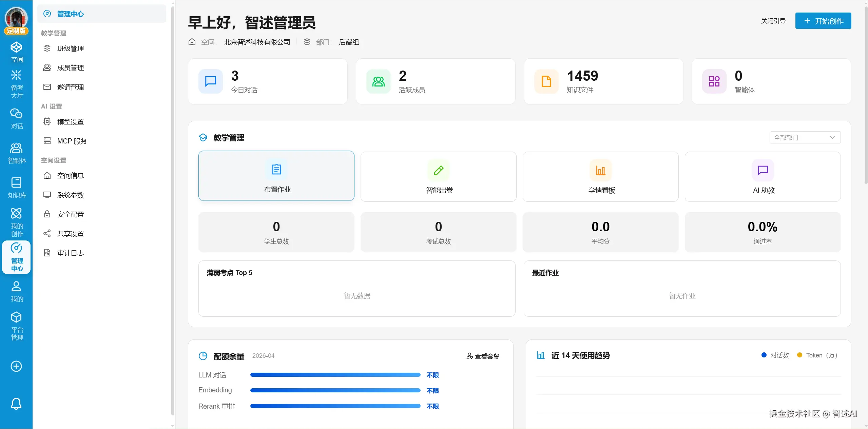Click the LLM 对话 quota progress bar
The image size is (868, 429).
pyautogui.click(x=335, y=375)
